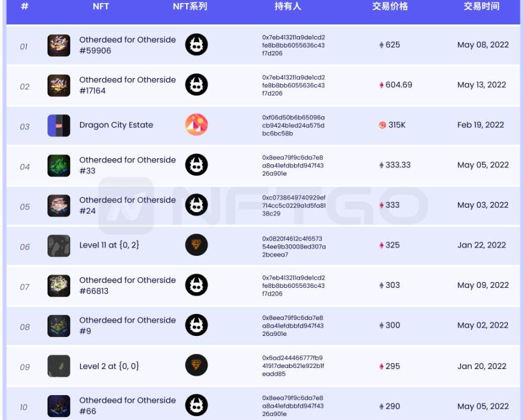Click the MANA token icon next to 315K
Image resolution: width=524 pixels, height=420 pixels.
(x=382, y=125)
